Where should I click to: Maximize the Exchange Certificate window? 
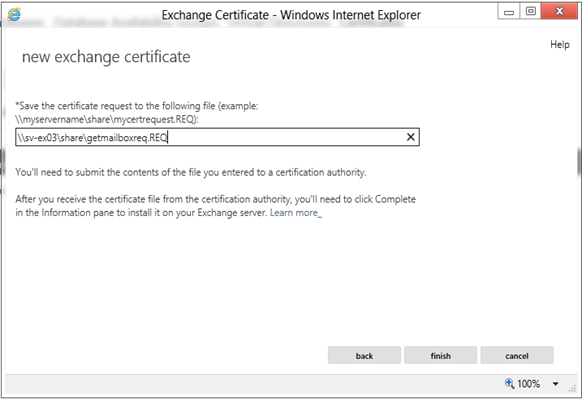coord(530,12)
